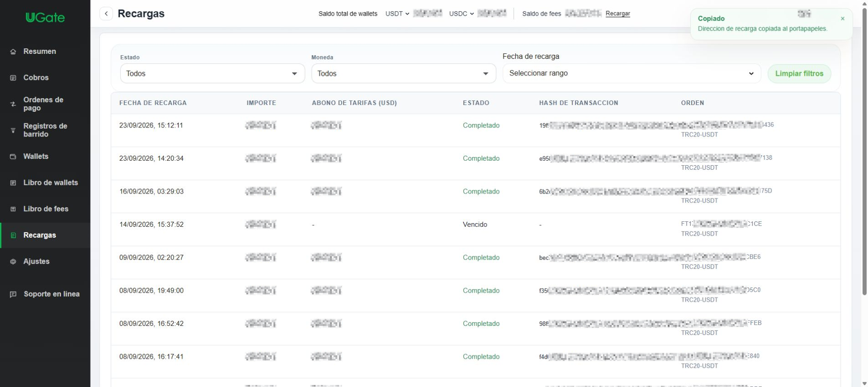This screenshot has width=868, height=387.
Task: Expand the USDC balance dropdown
Action: click(x=462, y=14)
